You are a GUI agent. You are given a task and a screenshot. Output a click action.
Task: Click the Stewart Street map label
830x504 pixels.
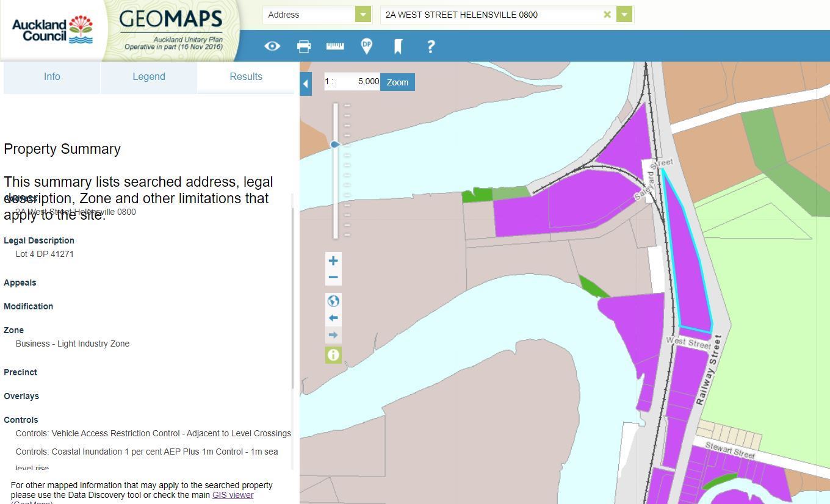point(730,450)
